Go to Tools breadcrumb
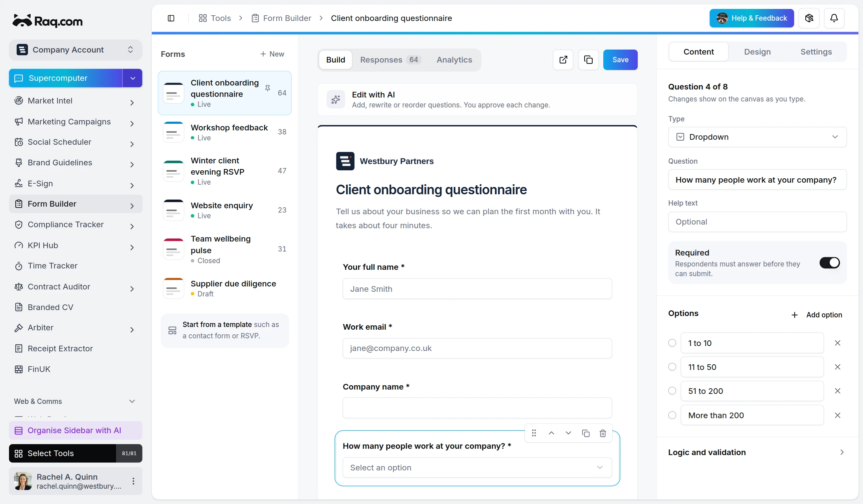The height and width of the screenshot is (504, 863). 215,18
